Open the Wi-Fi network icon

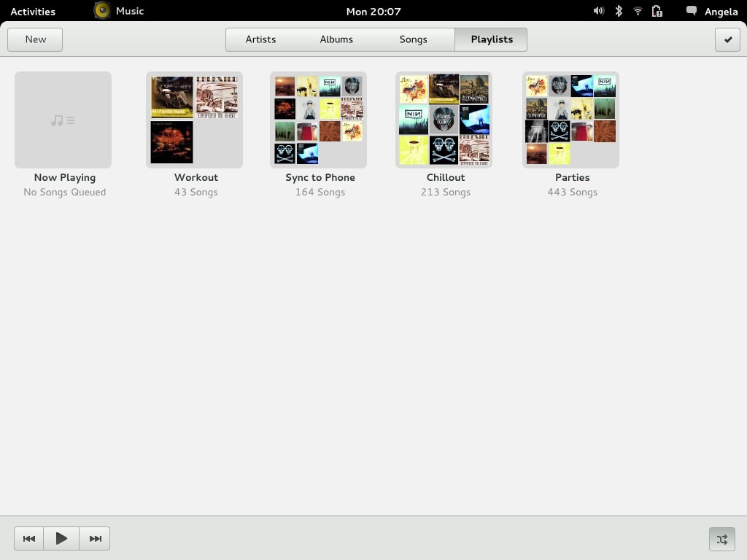pyautogui.click(x=638, y=11)
